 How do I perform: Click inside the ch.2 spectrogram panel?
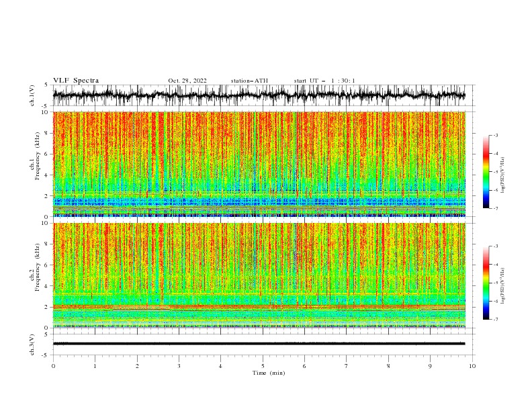point(259,275)
